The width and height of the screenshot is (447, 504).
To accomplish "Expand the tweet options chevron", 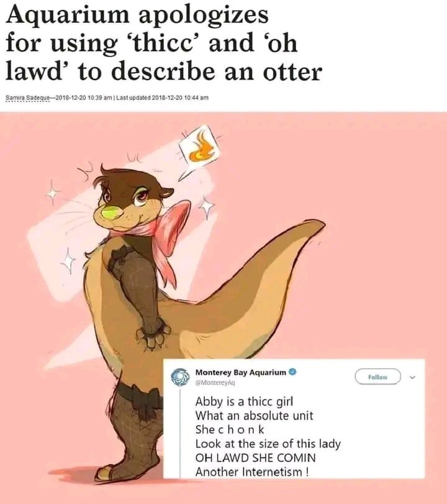I will tap(413, 377).
